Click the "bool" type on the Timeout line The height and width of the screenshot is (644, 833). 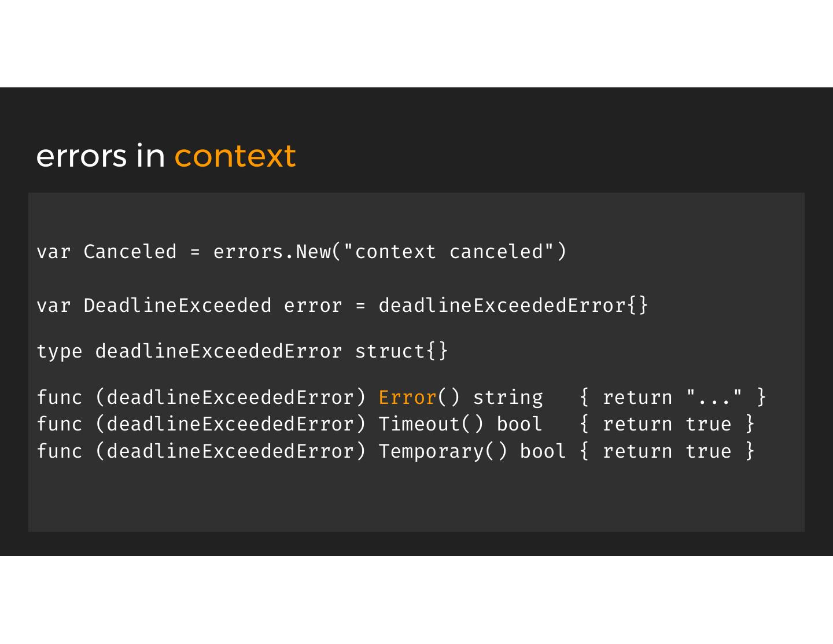[519, 424]
